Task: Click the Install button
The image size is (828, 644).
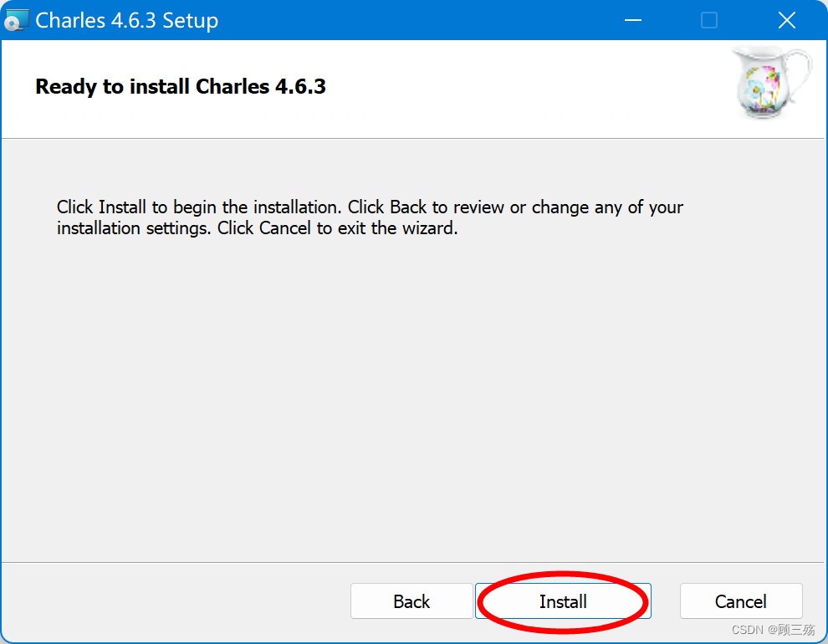Action: click(563, 601)
